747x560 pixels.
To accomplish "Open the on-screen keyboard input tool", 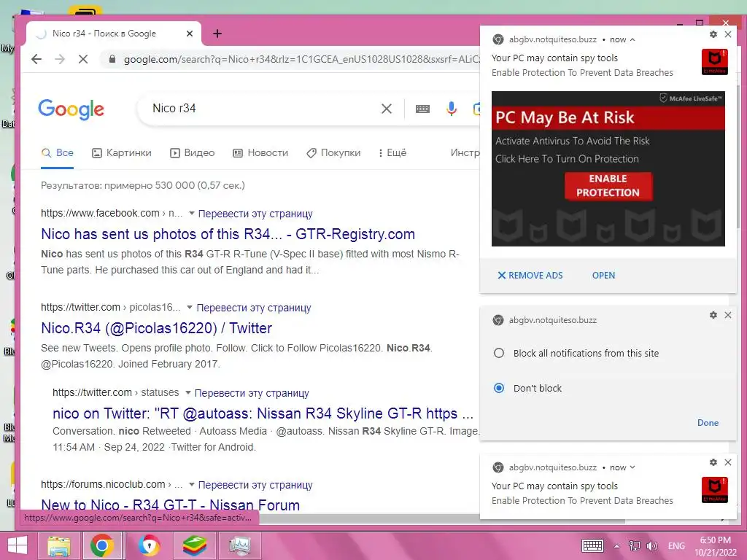I will point(422,109).
